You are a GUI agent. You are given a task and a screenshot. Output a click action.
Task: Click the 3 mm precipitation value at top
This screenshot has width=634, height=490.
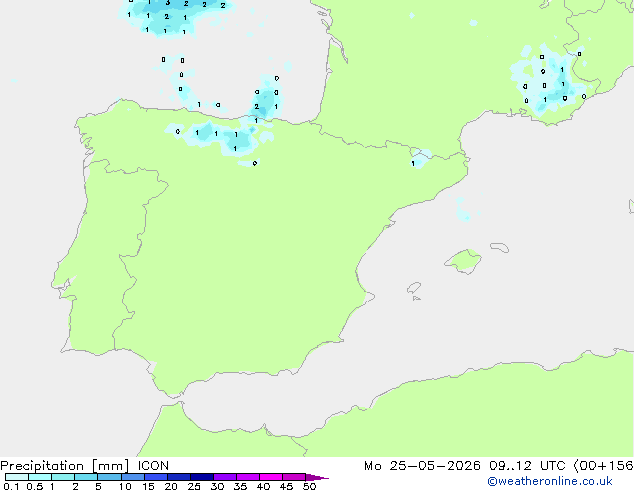tap(168, 3)
